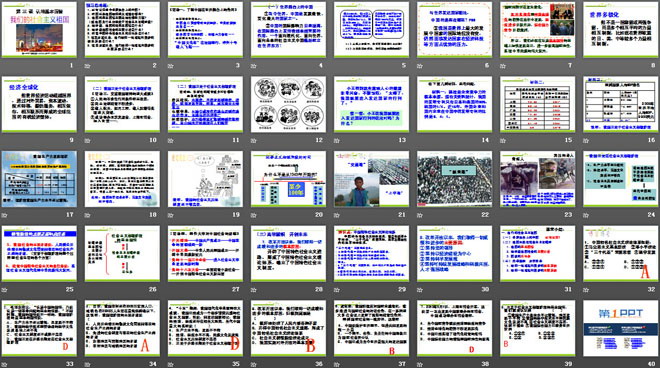Select slide 40 with 第1PPT logo

[621, 328]
